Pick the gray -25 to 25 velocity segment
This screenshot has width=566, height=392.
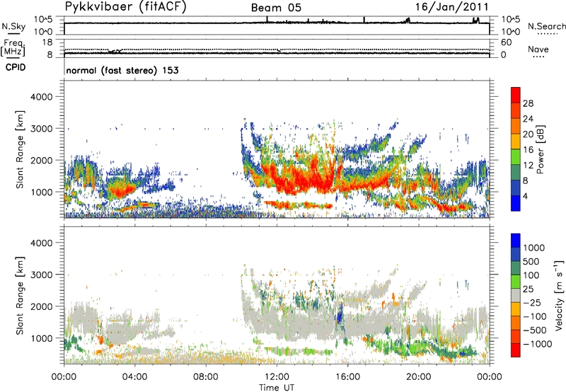(516, 295)
